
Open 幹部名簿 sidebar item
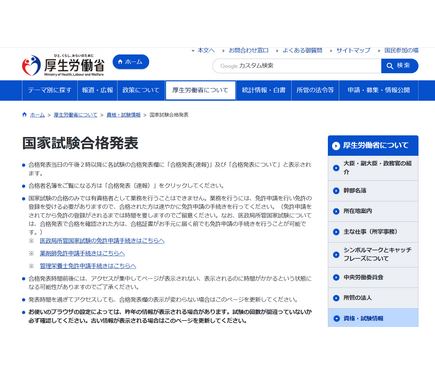373,191
